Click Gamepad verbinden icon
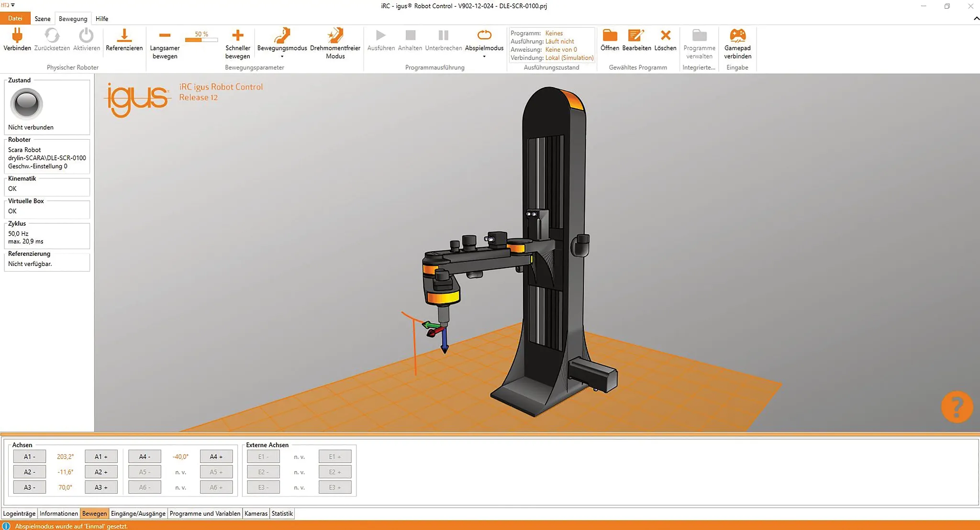 [x=737, y=36]
